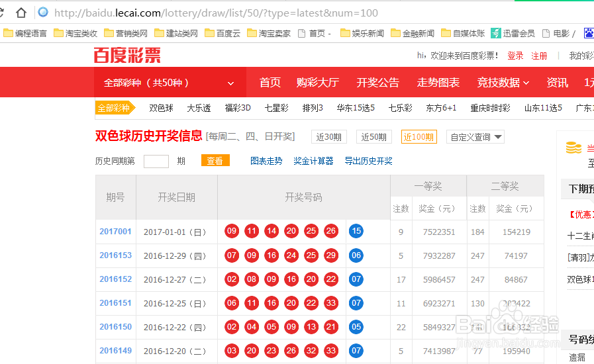This screenshot has width=594, height=364.
Task: Open the 奖金计算器 link
Action: click(313, 161)
